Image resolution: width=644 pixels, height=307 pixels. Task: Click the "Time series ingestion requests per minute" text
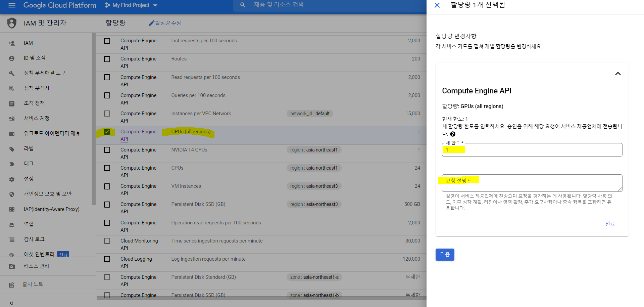pos(217,241)
